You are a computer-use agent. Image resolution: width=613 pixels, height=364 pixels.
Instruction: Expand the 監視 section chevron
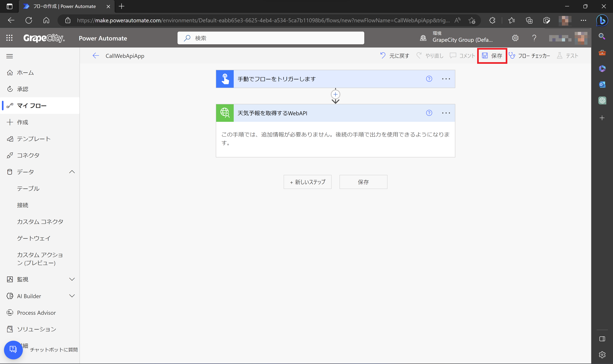tap(72, 279)
